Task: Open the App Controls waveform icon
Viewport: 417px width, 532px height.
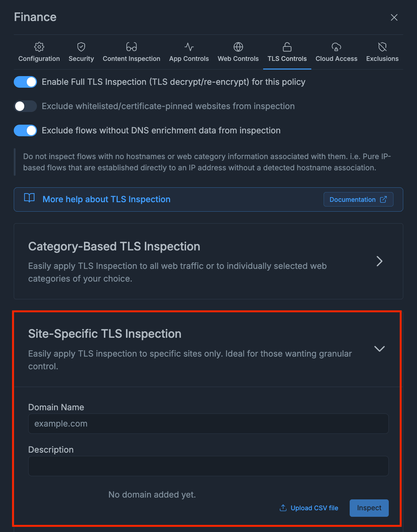Action: tap(189, 46)
